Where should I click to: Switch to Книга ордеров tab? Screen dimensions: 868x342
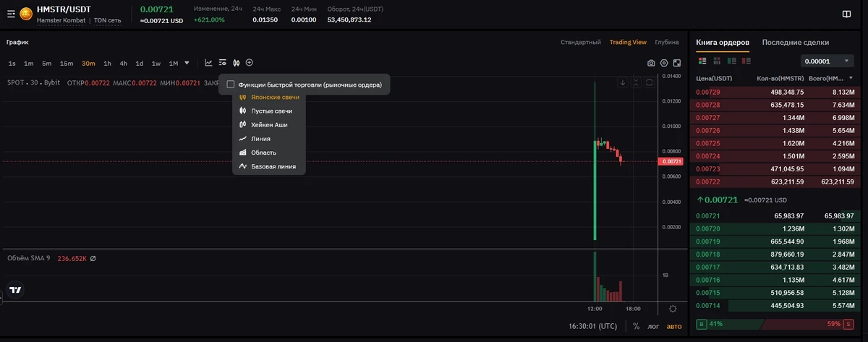[x=723, y=43]
